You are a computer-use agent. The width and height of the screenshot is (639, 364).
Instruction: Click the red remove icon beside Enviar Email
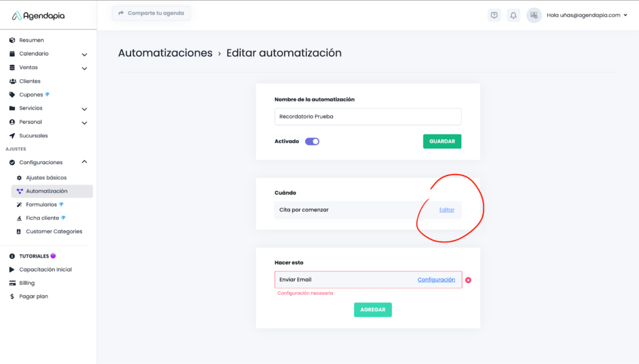[468, 280]
